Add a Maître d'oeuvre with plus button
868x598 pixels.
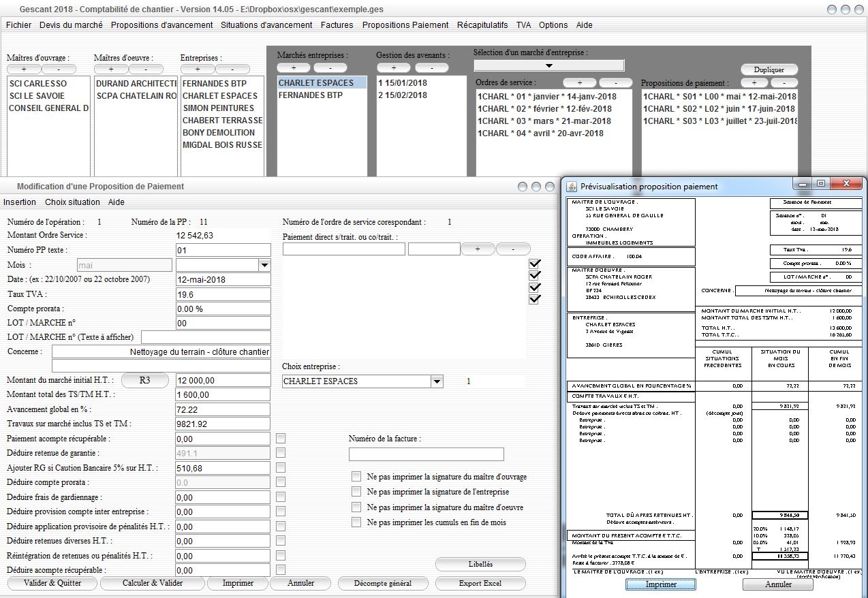(111, 69)
